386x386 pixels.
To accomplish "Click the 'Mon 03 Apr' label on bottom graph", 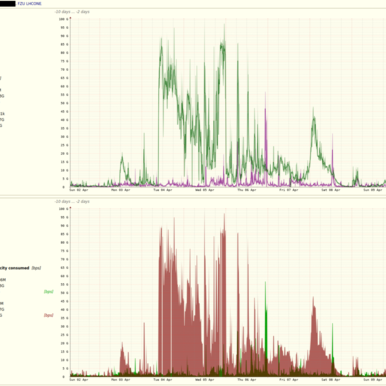I will (x=121, y=380).
